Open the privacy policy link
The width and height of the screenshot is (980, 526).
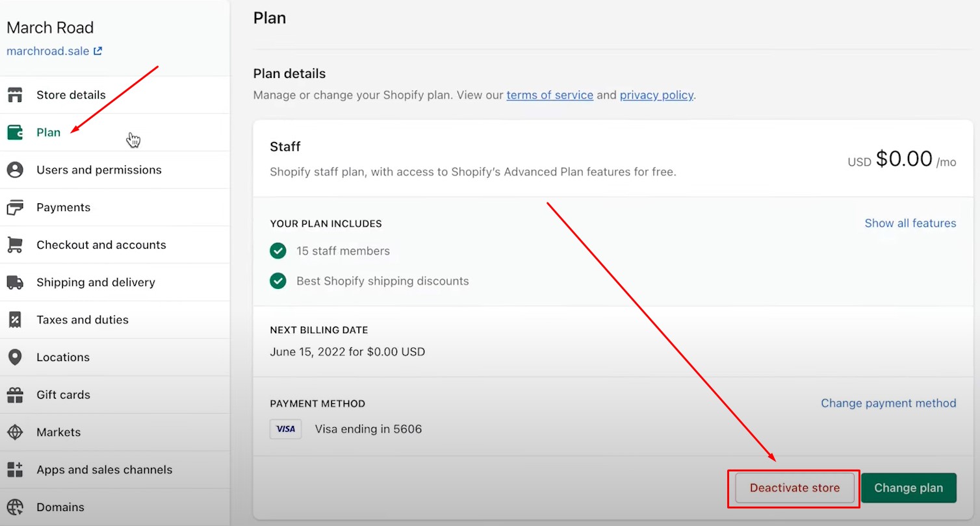click(x=656, y=95)
